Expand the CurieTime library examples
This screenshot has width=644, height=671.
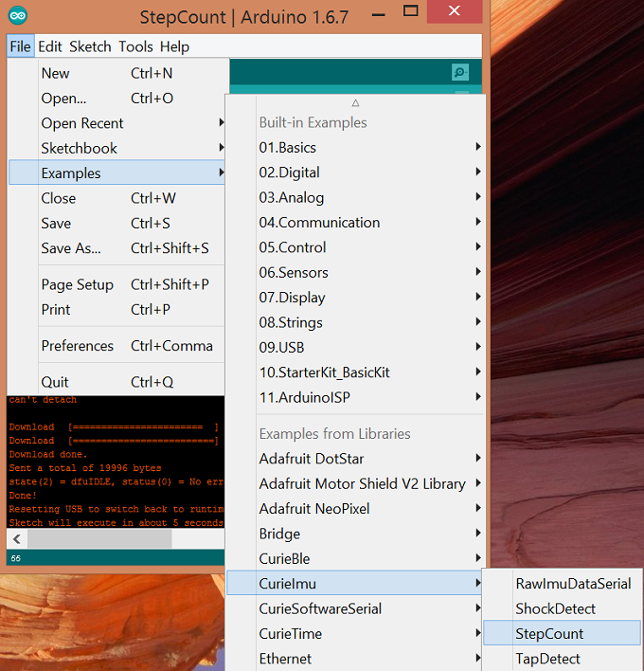click(356, 633)
